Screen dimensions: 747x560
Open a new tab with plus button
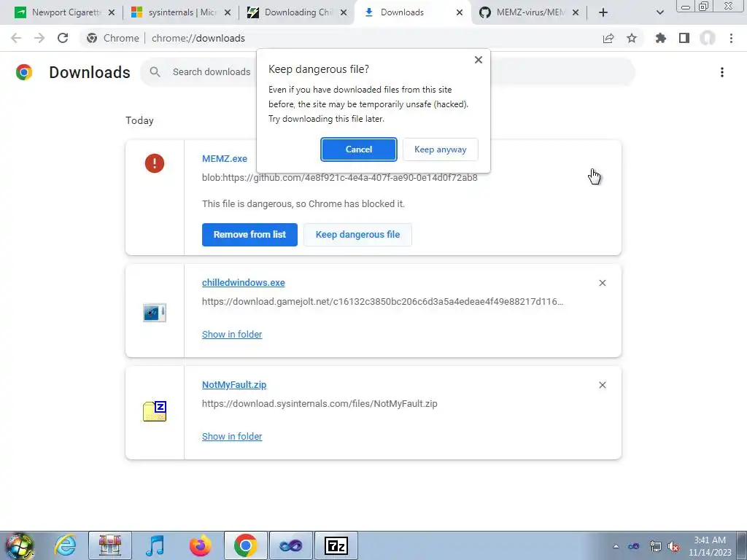(x=603, y=13)
